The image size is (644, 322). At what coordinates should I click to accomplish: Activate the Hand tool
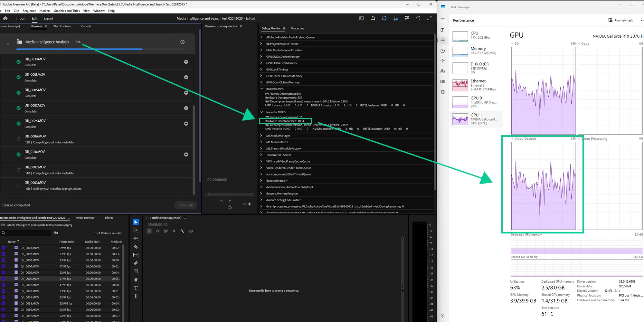(136, 280)
